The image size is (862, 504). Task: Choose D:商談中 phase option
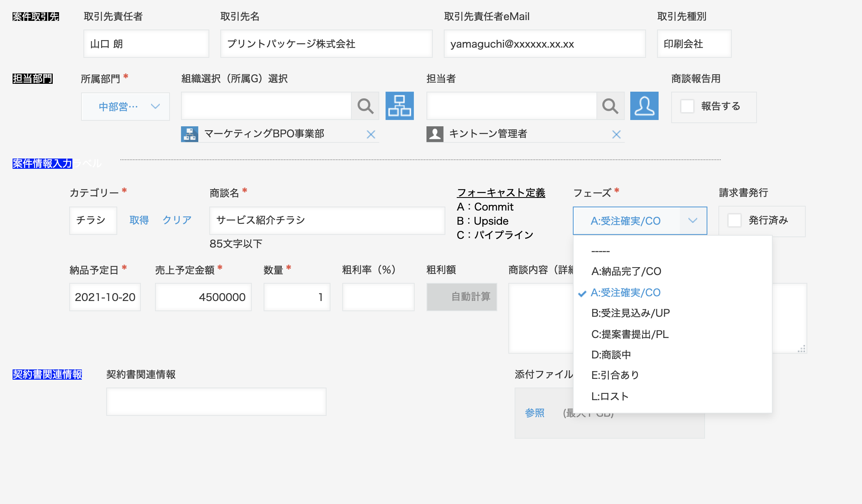pyautogui.click(x=672, y=355)
